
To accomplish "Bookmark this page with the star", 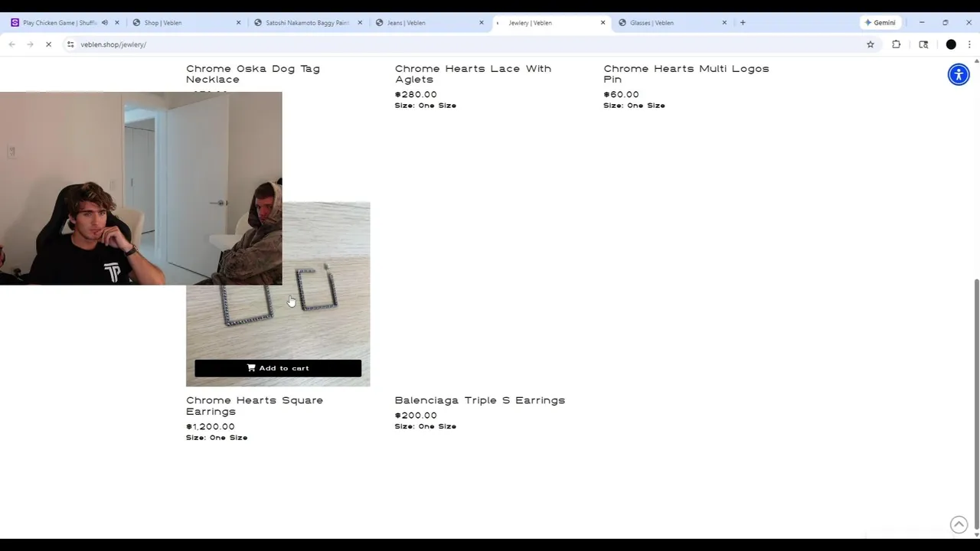I will [x=871, y=44].
